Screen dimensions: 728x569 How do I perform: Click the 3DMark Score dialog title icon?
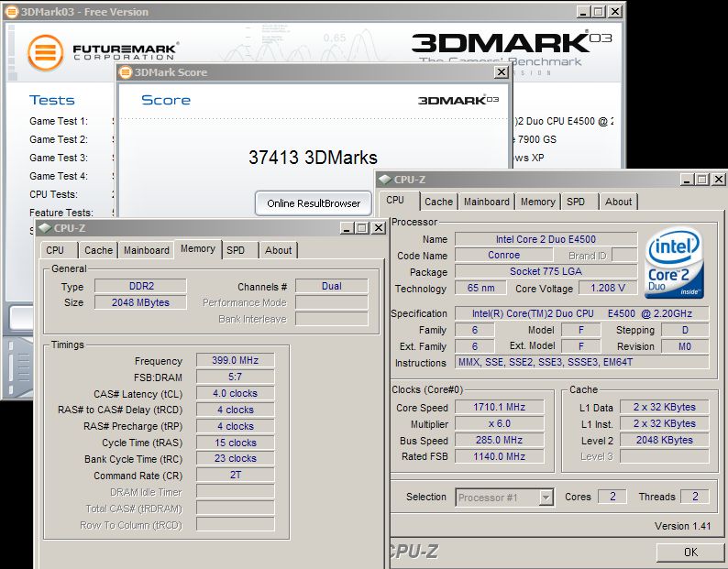click(126, 72)
